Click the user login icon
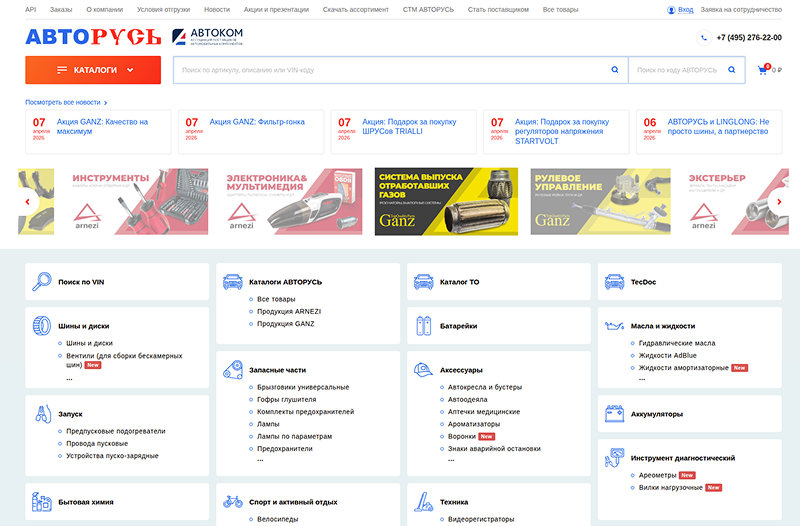 click(x=671, y=10)
